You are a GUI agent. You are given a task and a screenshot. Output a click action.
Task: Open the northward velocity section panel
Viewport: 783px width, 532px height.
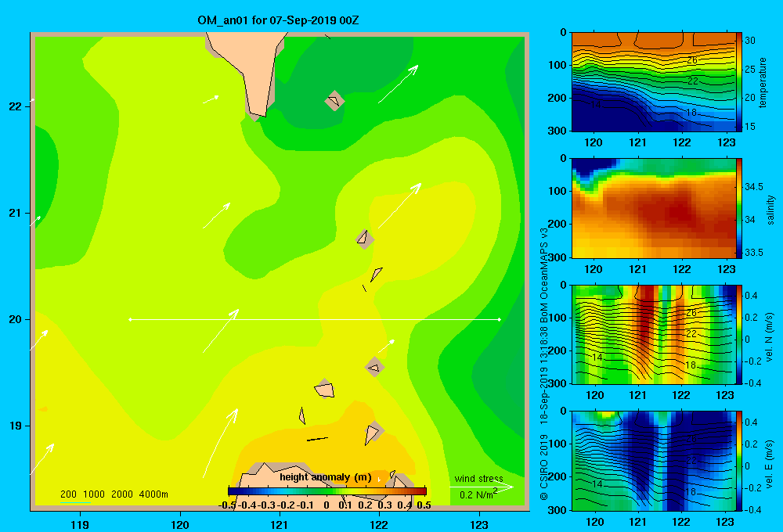pyautogui.click(x=653, y=334)
